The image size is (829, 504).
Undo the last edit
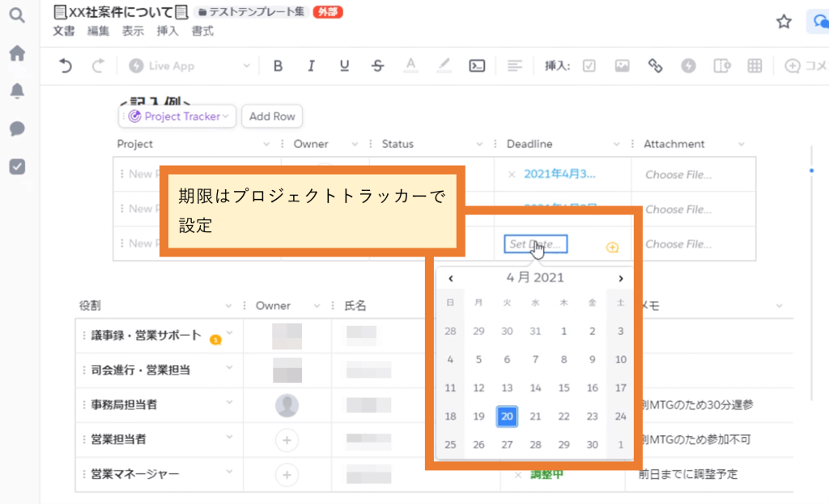tap(65, 66)
